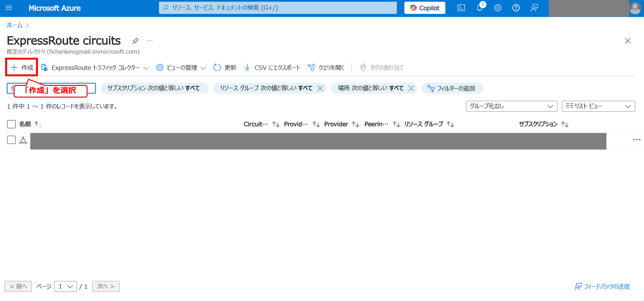Click the Copilot button

[424, 8]
